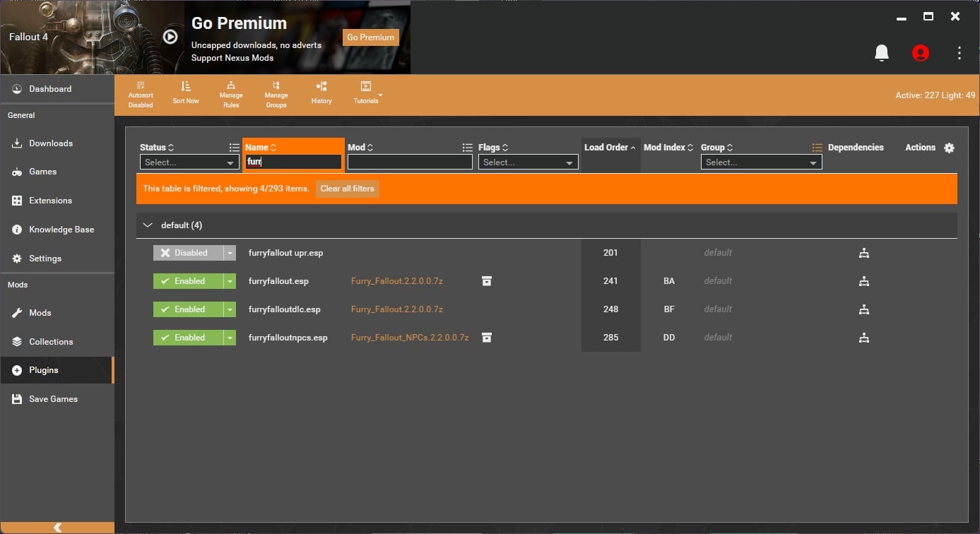Open Collections in the sidebar
Image resolution: width=980 pixels, height=534 pixels.
(57, 342)
